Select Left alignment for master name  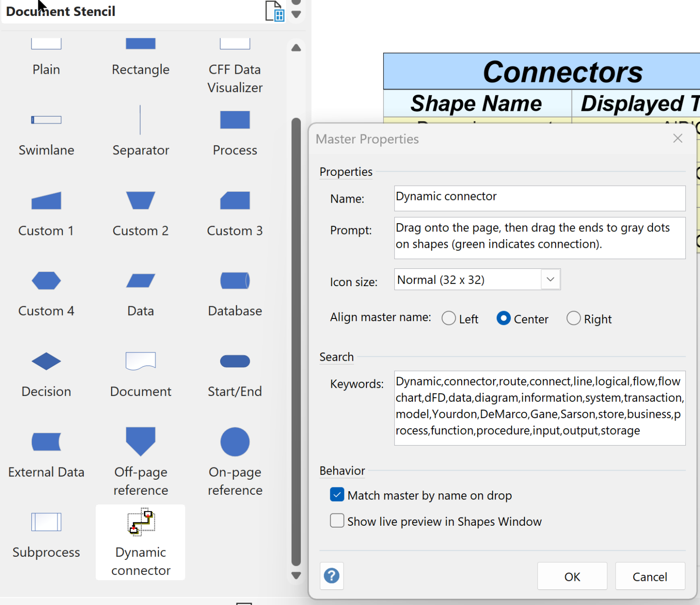click(448, 318)
